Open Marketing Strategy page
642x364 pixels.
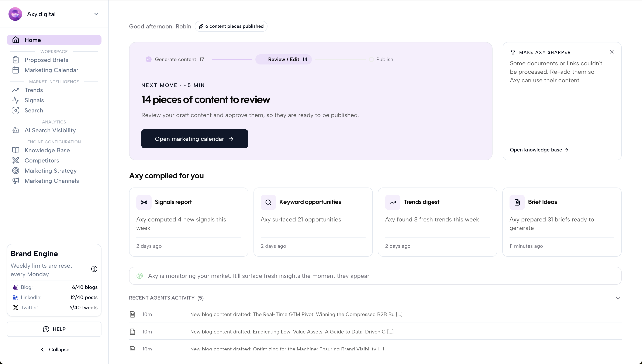[x=54, y=171]
